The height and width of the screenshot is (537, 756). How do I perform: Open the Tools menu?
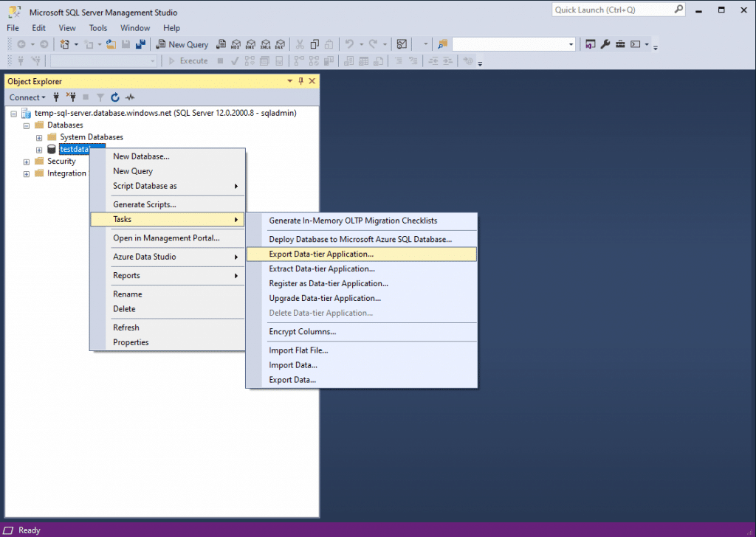[98, 28]
